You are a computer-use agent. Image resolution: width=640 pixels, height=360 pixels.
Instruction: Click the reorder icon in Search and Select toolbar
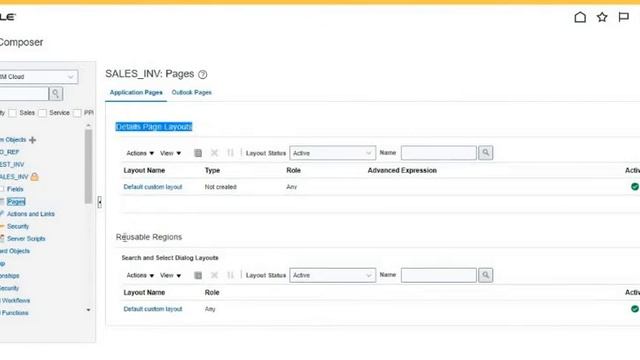coord(230,276)
